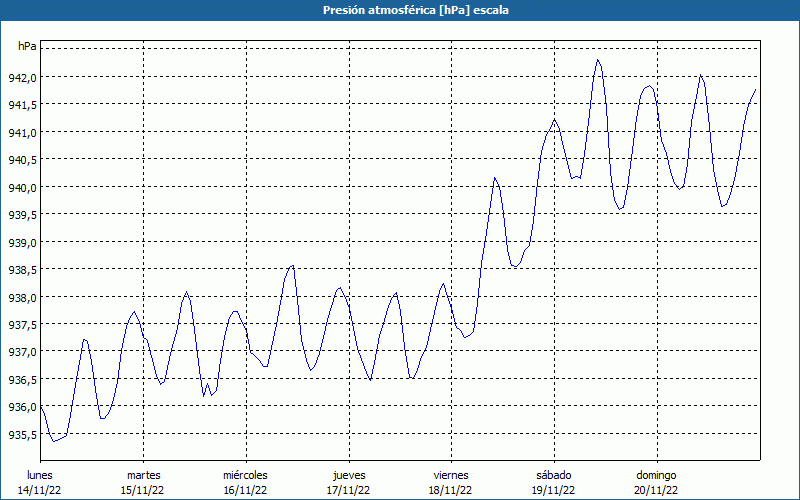Select the 938,5 y-axis value

23,270
